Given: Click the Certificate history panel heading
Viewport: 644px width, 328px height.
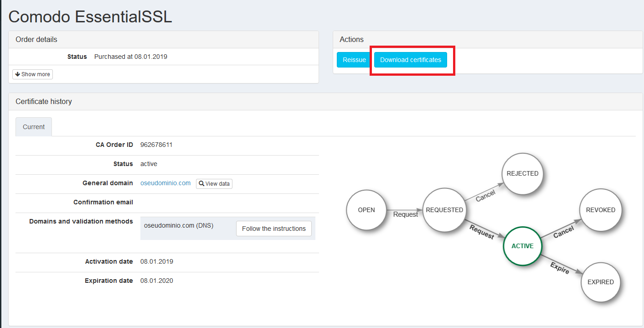Looking at the screenshot, I should pyautogui.click(x=44, y=101).
